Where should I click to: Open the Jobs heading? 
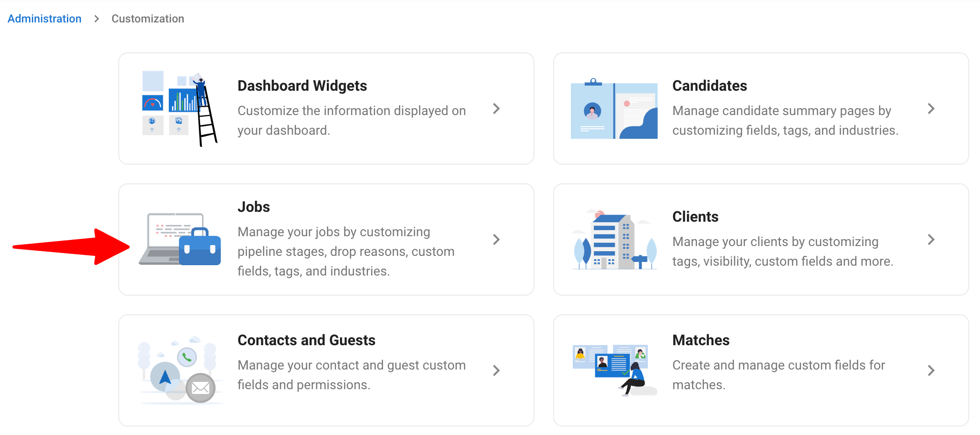pyautogui.click(x=253, y=207)
